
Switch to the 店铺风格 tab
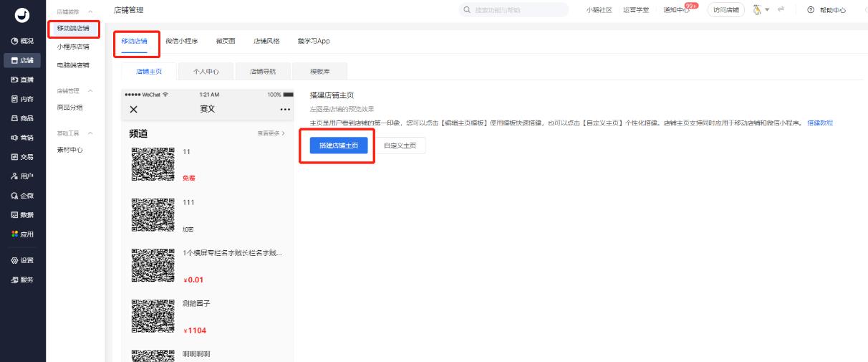tap(266, 41)
